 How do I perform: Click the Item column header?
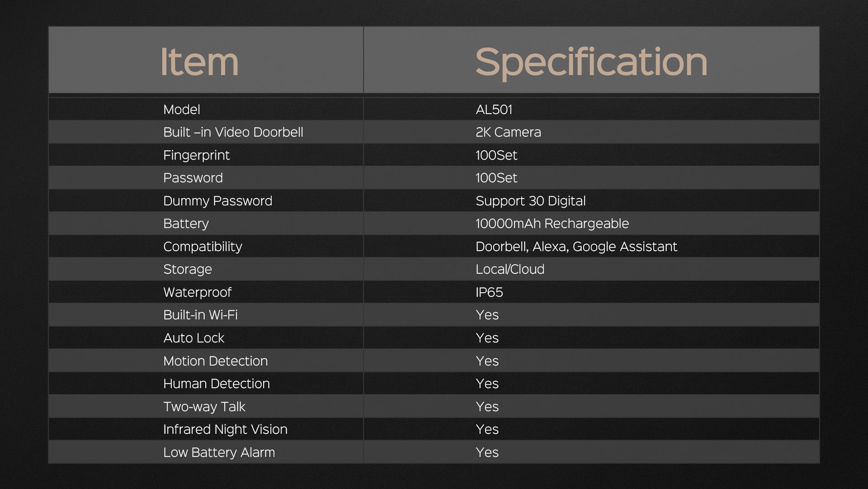(x=199, y=62)
